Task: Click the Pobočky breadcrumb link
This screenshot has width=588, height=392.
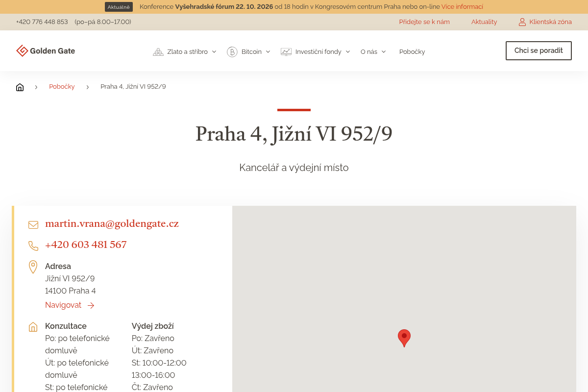Action: tap(62, 87)
